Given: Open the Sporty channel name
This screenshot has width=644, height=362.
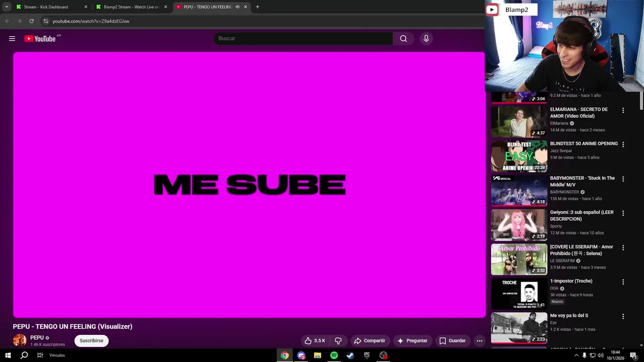Looking at the screenshot, I should (556, 226).
